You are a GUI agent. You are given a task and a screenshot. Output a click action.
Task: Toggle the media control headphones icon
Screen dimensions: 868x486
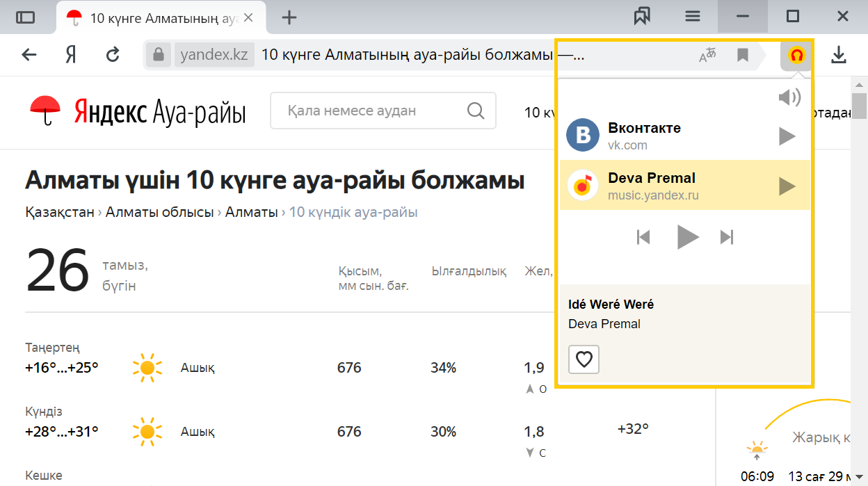(x=797, y=55)
